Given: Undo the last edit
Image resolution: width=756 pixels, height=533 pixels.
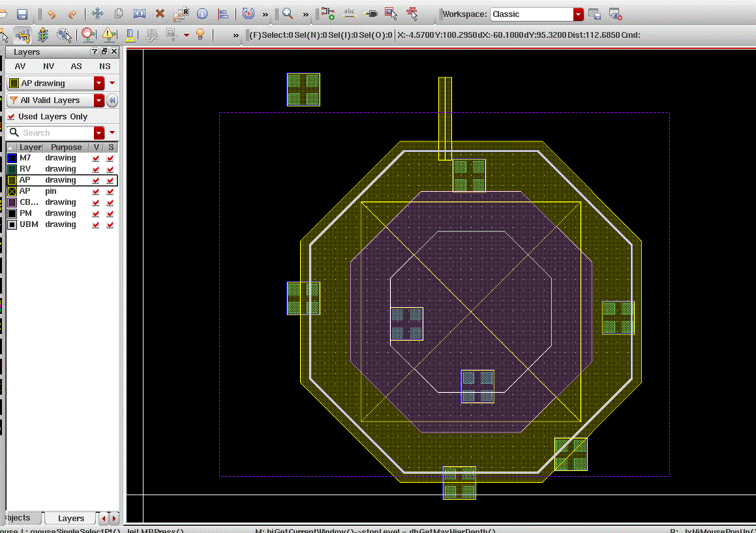Looking at the screenshot, I should tap(52, 14).
